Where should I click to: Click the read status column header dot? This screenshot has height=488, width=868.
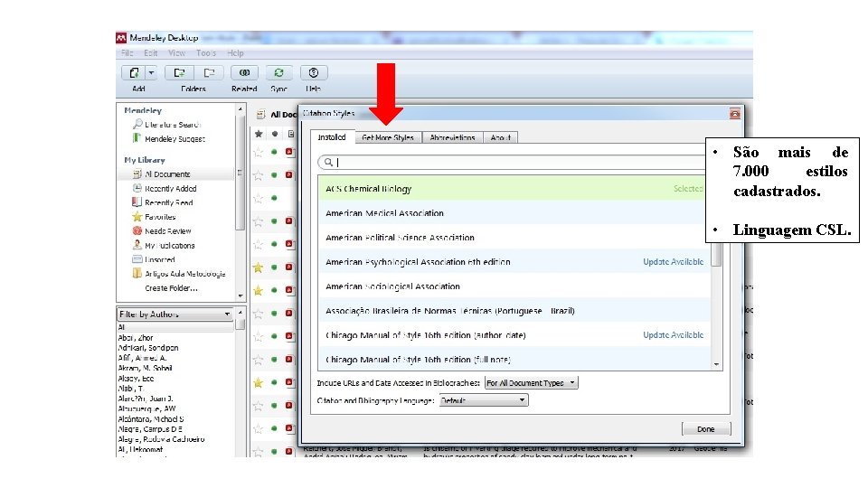(275, 134)
